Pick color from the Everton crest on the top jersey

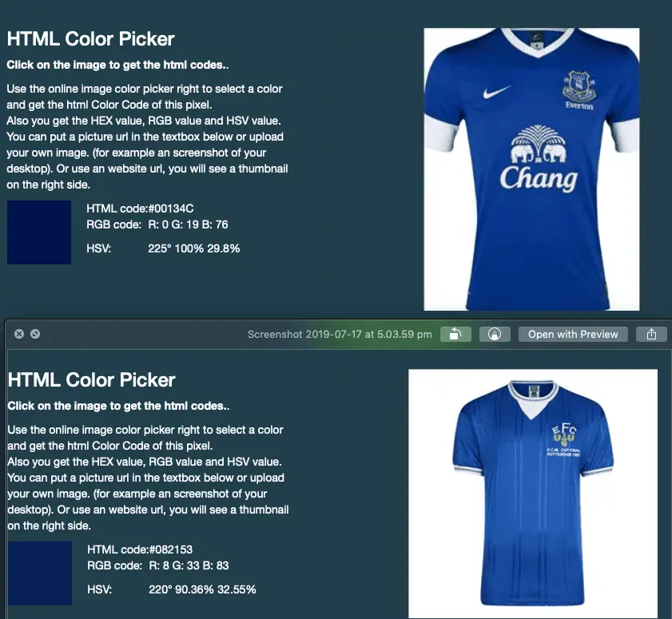pos(579,86)
